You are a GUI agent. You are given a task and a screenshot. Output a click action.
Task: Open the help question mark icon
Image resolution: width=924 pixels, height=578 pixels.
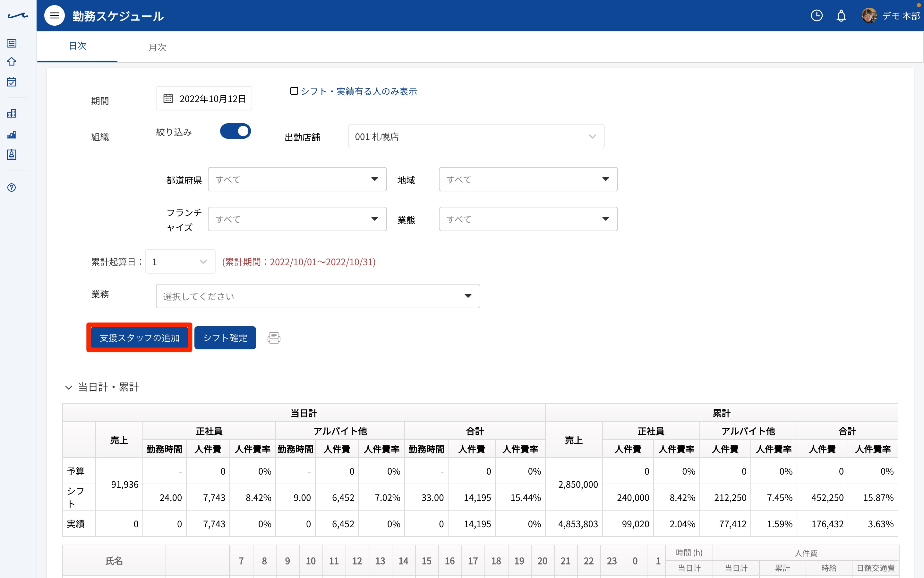[12, 187]
